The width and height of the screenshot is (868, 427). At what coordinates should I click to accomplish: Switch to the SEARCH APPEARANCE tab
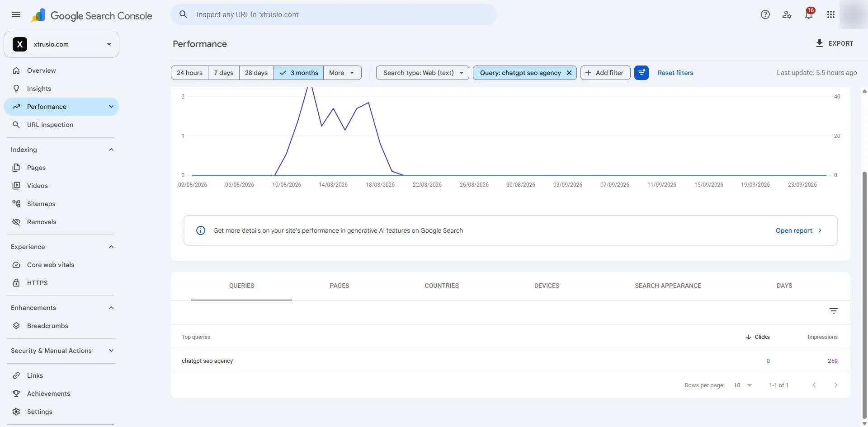pos(668,286)
